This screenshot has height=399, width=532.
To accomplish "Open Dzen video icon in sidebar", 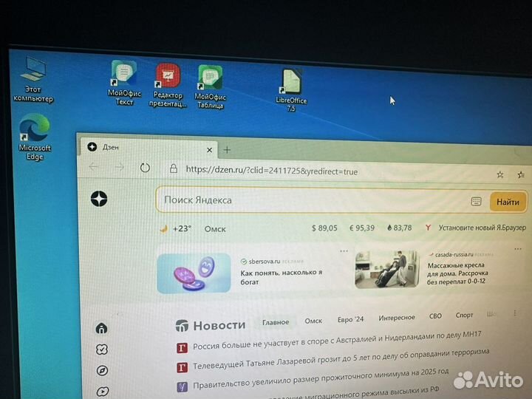I will click(103, 392).
